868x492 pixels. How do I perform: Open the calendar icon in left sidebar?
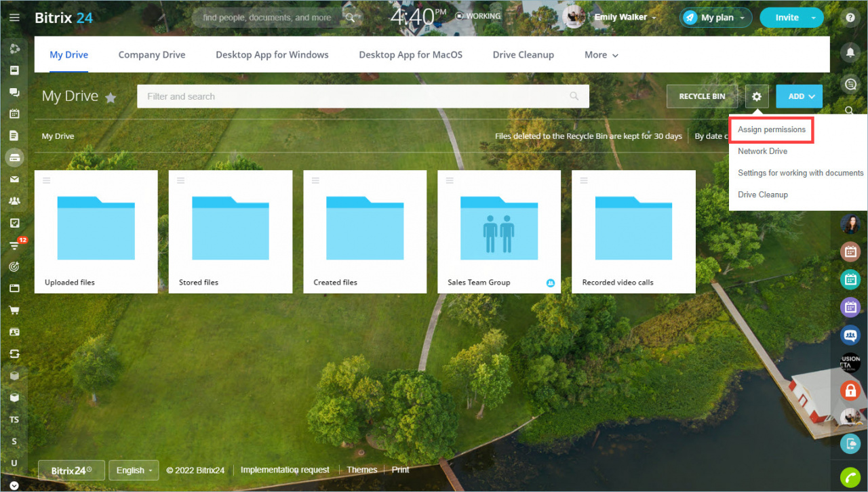pyautogui.click(x=14, y=114)
